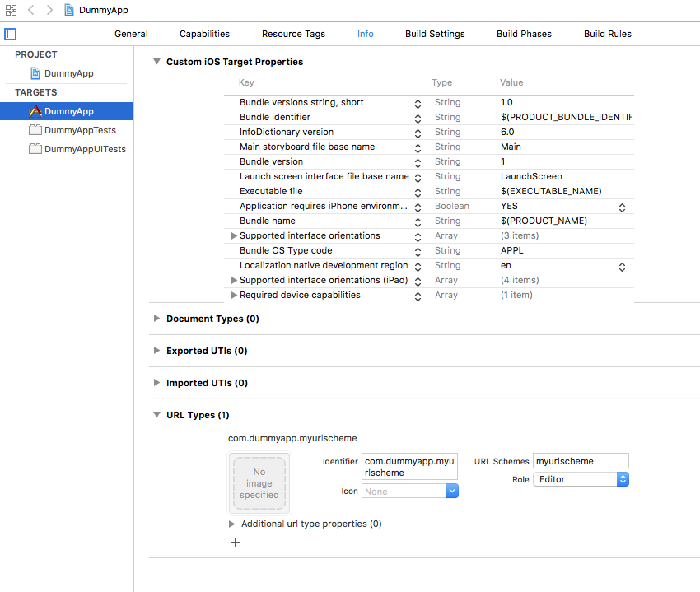
Task: Click the LaunchScreen value
Action: click(531, 176)
